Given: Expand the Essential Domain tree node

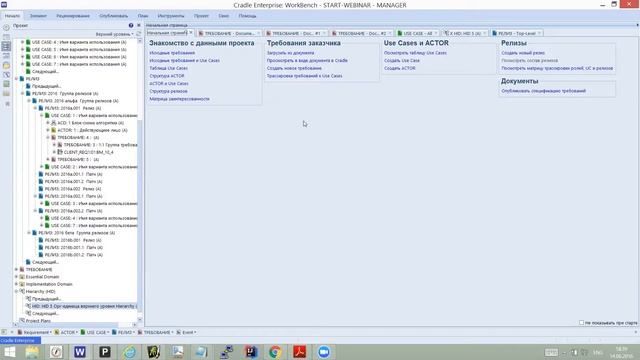Looking at the screenshot, I should pos(16,277).
